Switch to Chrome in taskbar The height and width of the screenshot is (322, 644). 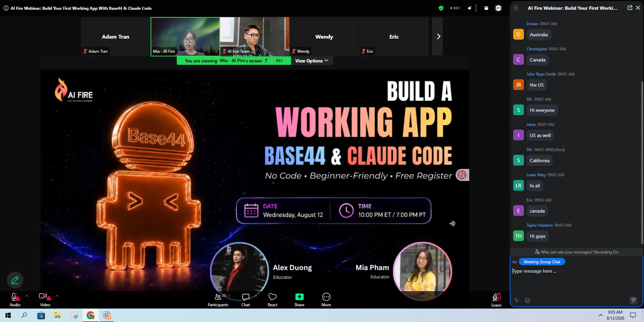pos(91,315)
